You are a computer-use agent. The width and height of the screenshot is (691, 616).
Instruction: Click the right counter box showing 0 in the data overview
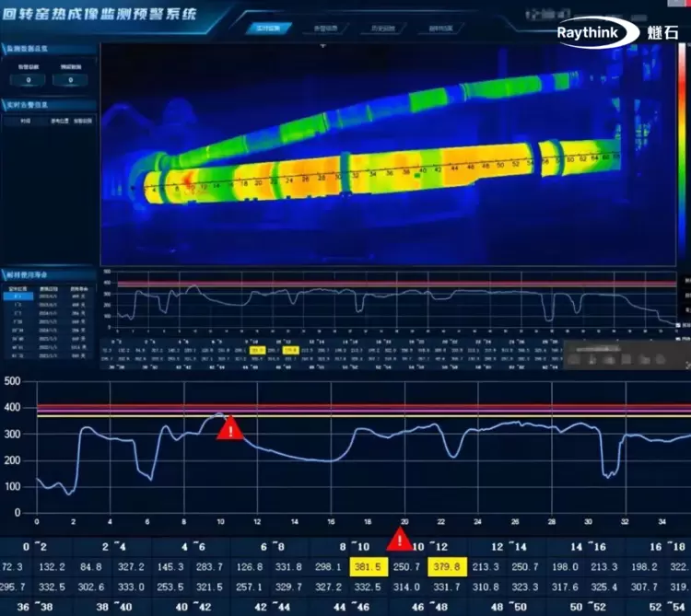tap(69, 80)
